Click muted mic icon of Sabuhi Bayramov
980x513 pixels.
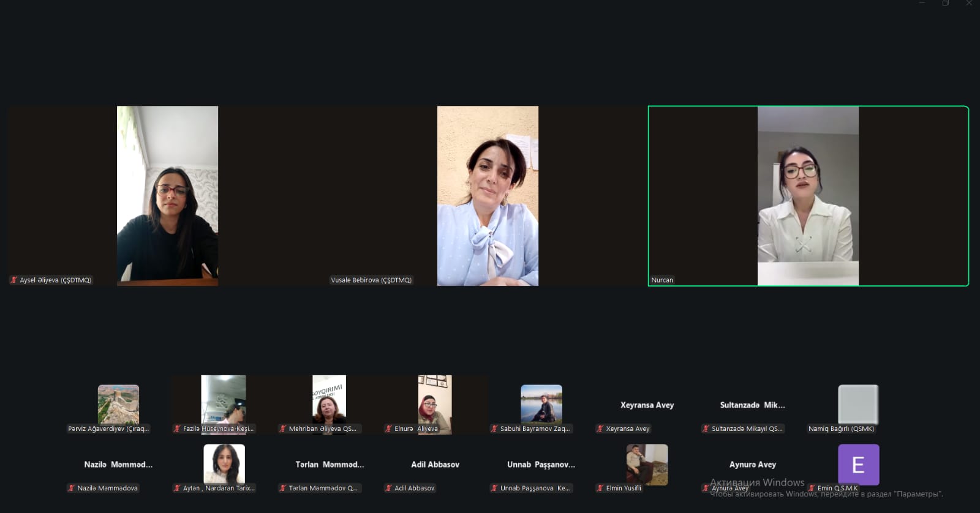(494, 429)
